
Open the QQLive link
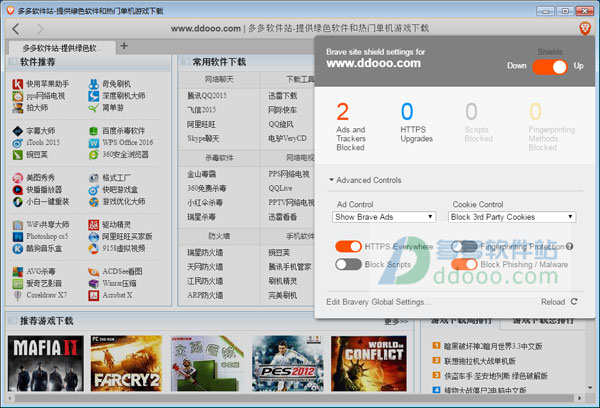(x=280, y=188)
